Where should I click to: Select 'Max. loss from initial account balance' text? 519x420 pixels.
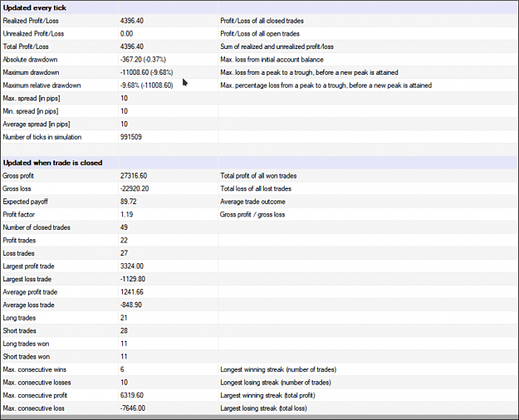272,60
